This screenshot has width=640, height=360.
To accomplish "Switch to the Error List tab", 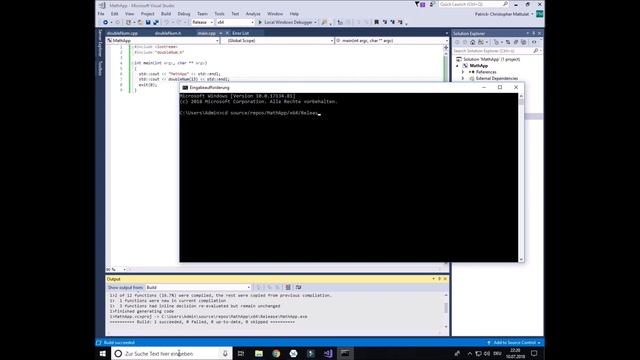I will coord(240,33).
